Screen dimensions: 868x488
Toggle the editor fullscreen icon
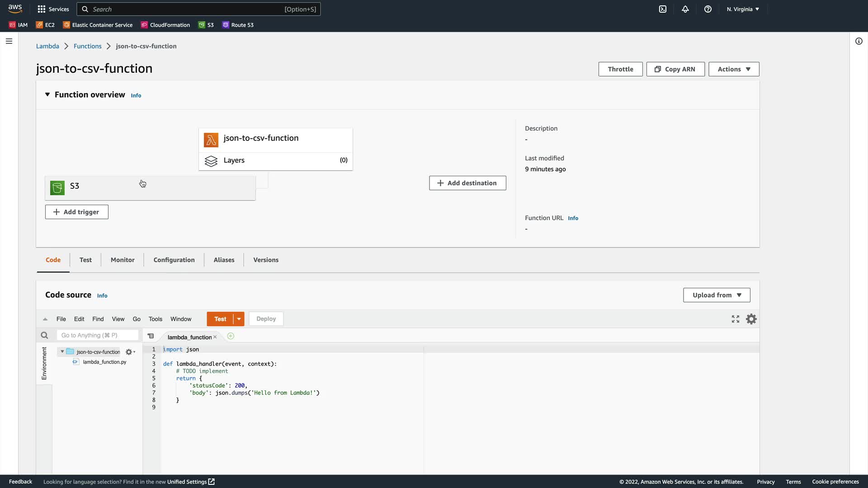coord(736,319)
